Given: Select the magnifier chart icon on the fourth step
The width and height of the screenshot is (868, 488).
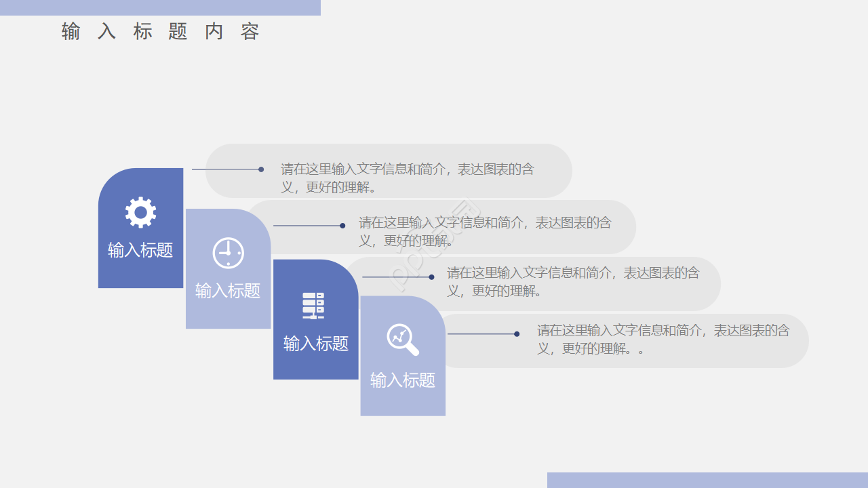Looking at the screenshot, I should [401, 338].
